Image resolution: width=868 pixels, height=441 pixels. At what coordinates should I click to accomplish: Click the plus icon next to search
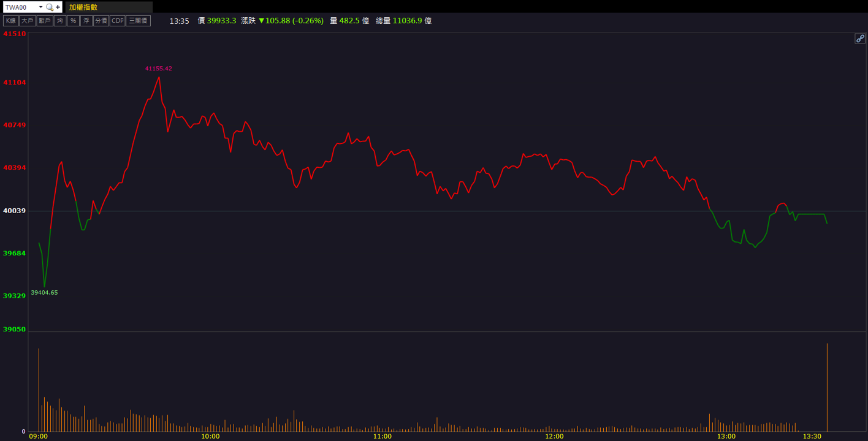pyautogui.click(x=58, y=7)
